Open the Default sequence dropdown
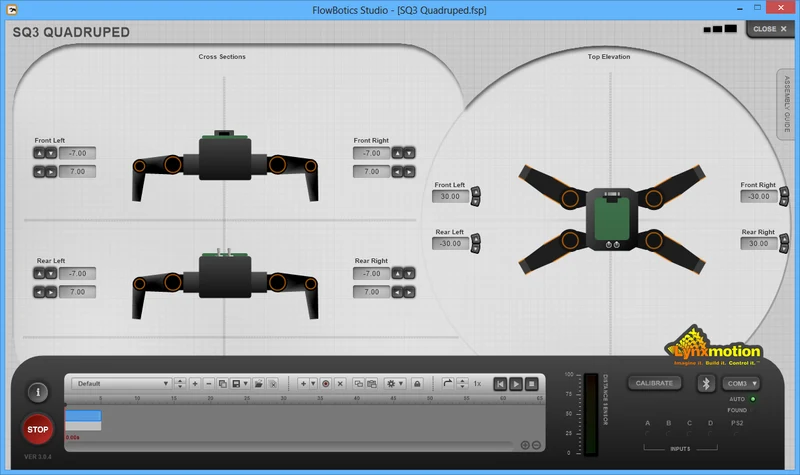The image size is (800, 475). [x=121, y=384]
